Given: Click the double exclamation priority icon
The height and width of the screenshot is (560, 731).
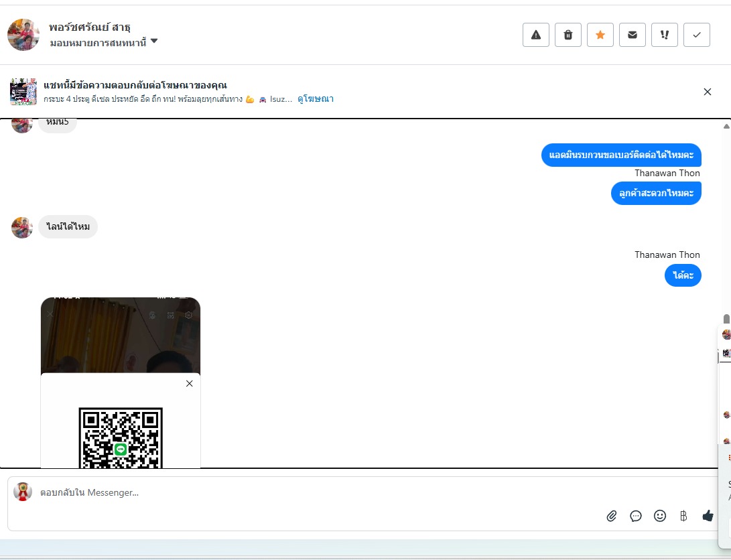Looking at the screenshot, I should [x=665, y=35].
